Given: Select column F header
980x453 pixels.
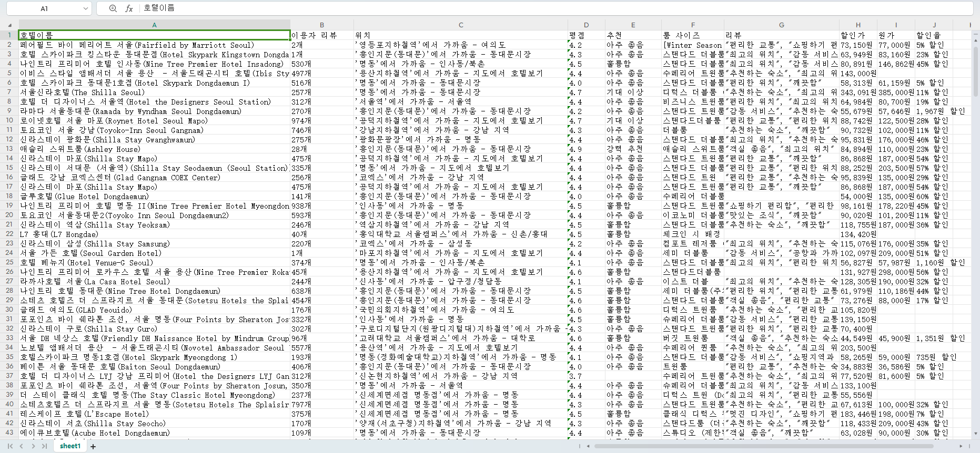Looking at the screenshot, I should (x=693, y=25).
